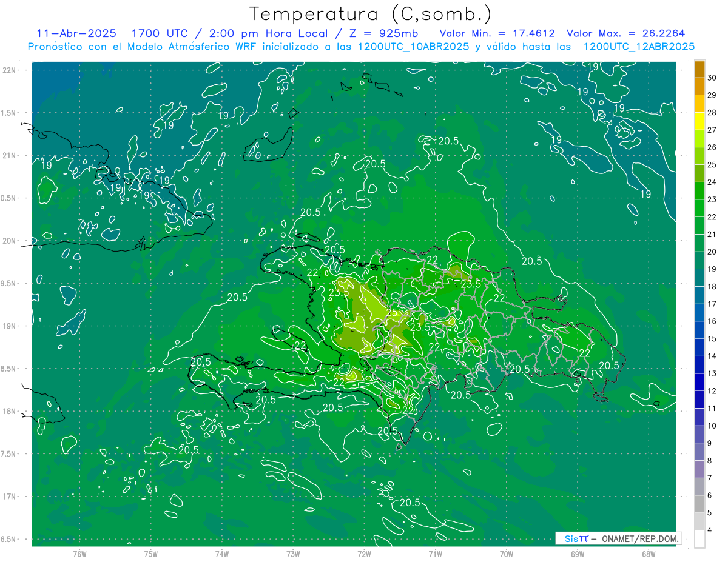Click the '0.5N' latitude axis label
Viewport: 728px width, 562px height.
8,198
